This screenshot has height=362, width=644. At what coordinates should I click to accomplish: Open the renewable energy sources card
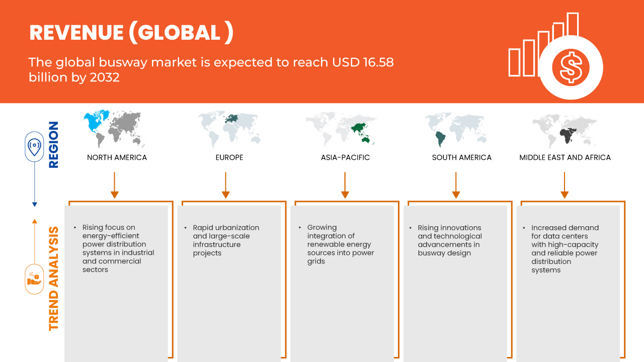(x=342, y=282)
